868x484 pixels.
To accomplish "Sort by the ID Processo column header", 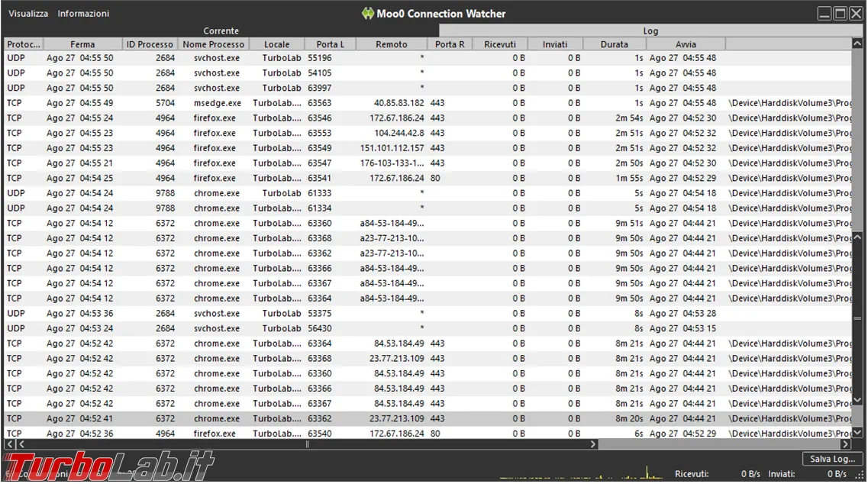I will (x=150, y=44).
